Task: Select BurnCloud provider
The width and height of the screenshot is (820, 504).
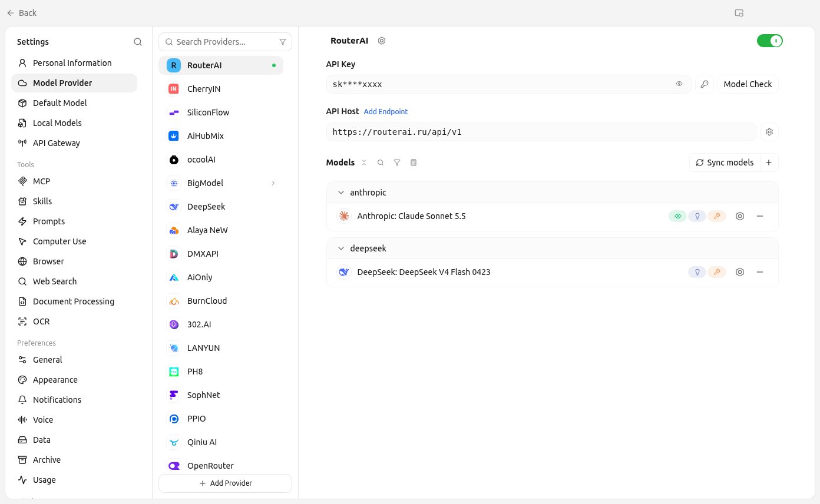Action: [x=221, y=301]
